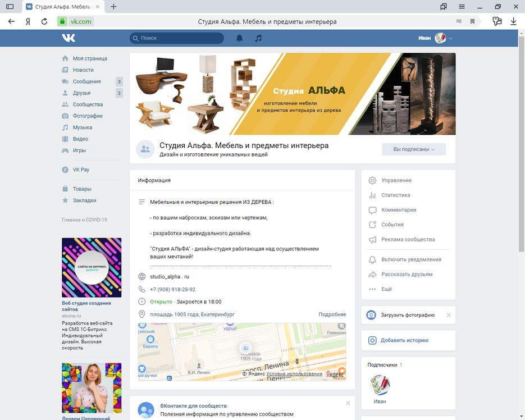Click the community avatar placeholder icon
The image size is (525, 420).
pos(145,149)
